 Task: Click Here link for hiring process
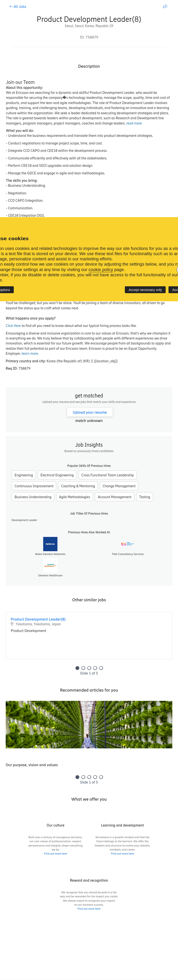pyautogui.click(x=13, y=326)
